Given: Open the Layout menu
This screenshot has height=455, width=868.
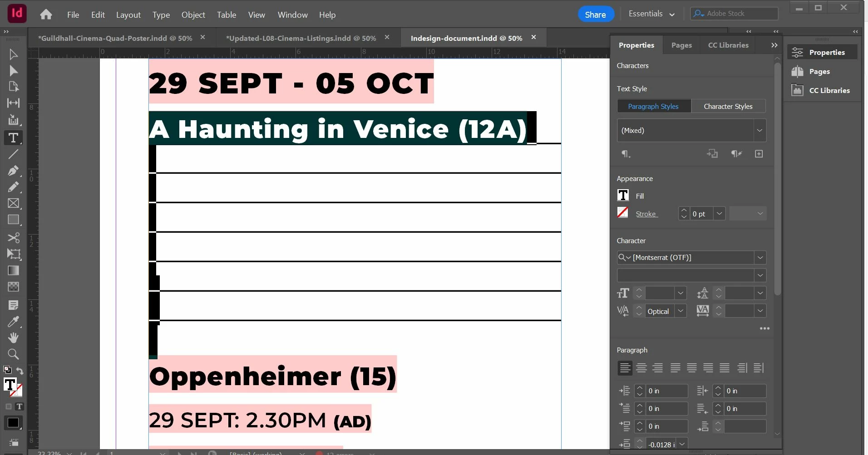Looking at the screenshot, I should point(128,15).
